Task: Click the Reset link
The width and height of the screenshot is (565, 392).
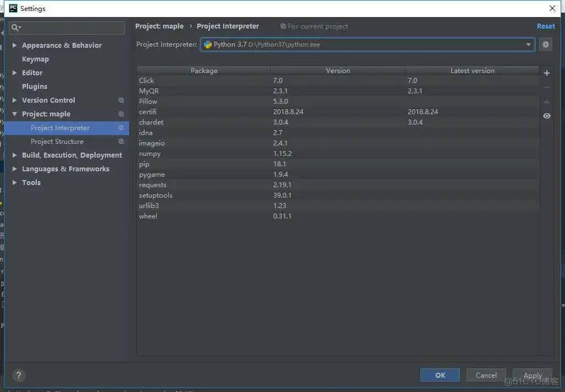Action: pos(546,26)
